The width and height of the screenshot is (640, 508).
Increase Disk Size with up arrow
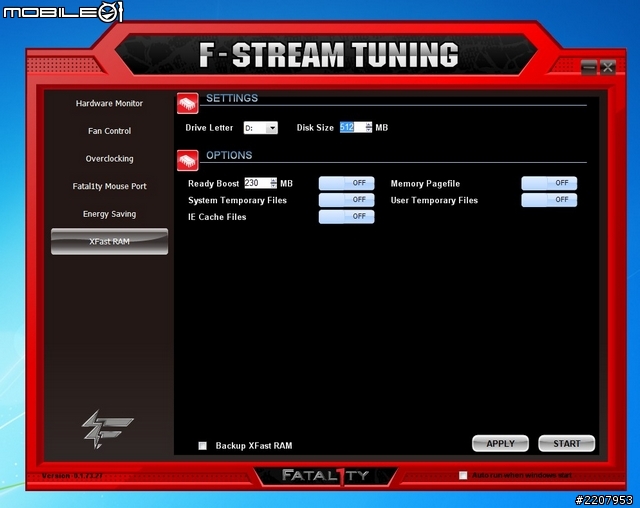369,124
